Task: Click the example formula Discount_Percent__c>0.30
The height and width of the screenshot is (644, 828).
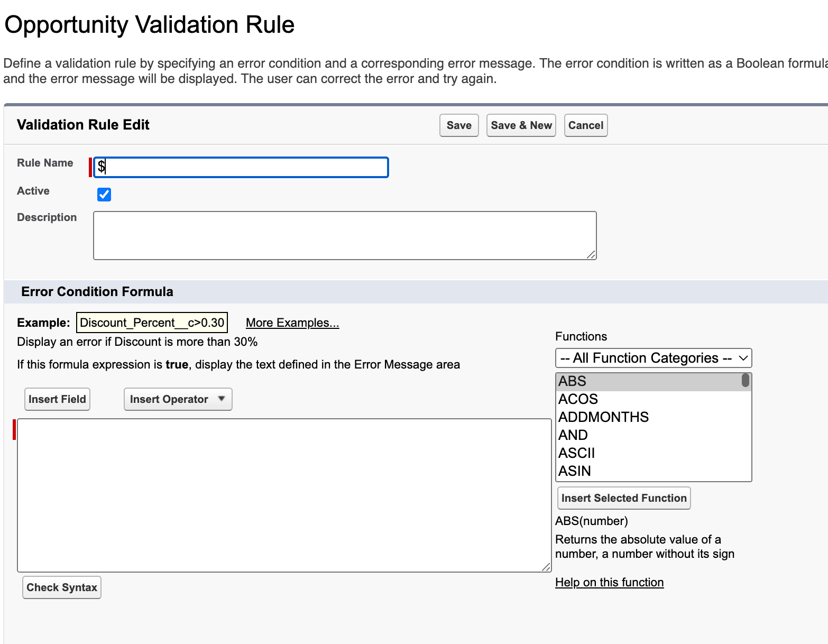Action: coord(152,323)
